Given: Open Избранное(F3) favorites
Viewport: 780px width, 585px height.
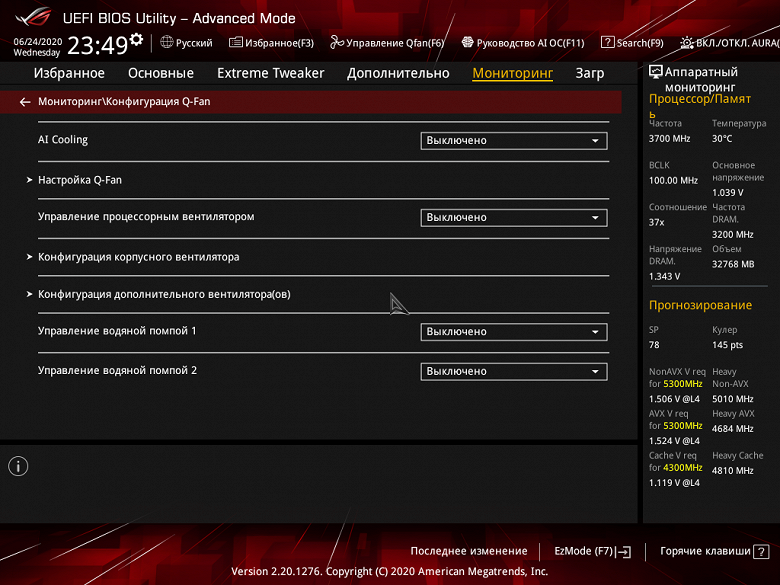Looking at the screenshot, I should (x=280, y=43).
